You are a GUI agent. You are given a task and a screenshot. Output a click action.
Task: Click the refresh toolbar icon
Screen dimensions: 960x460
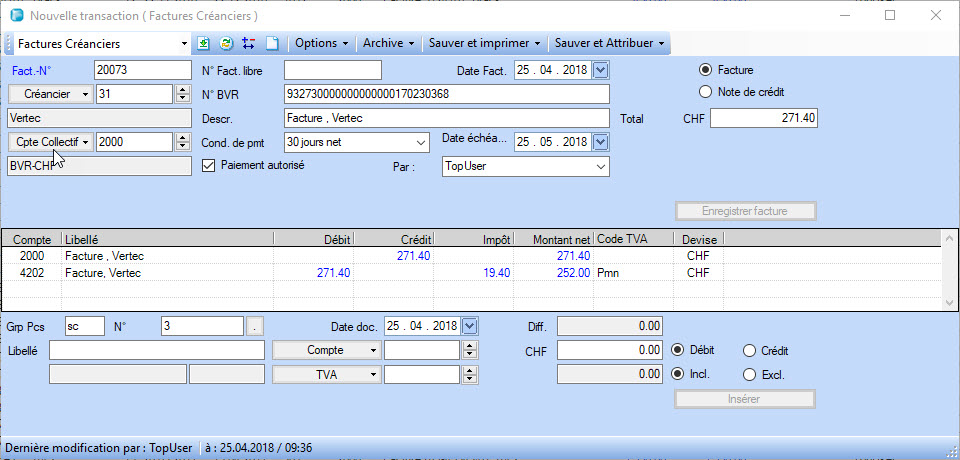(226, 43)
